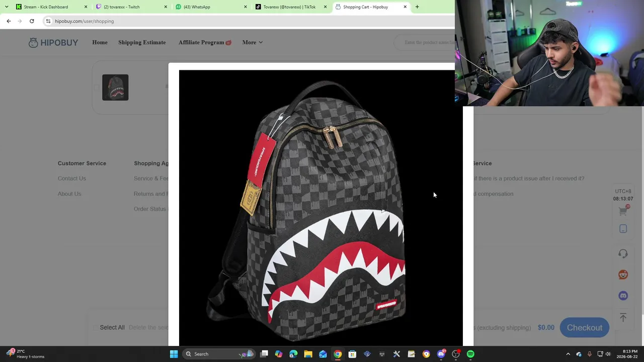The height and width of the screenshot is (362, 644).
Task: Contact support via the headset icon
Action: 623,253
